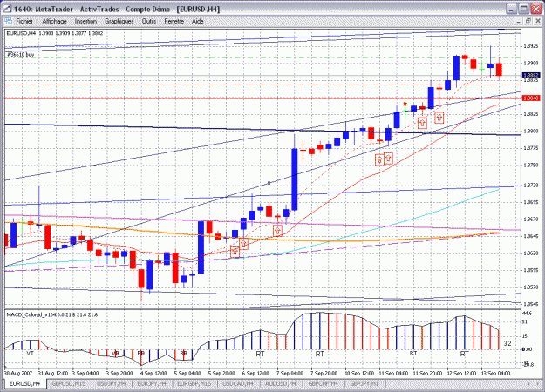Viewport: 545px width, 392px height.
Task: Click the #36610 buy order label
Action: coord(21,55)
